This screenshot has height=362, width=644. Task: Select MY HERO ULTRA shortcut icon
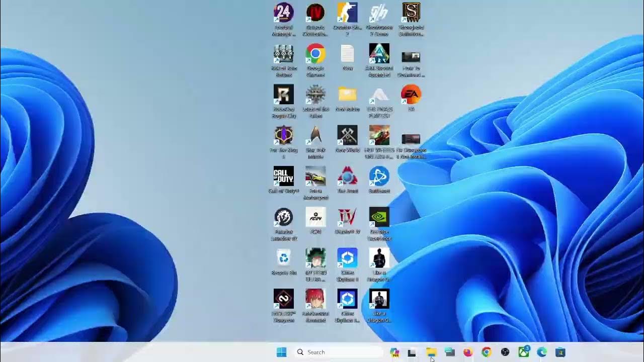coord(315,265)
